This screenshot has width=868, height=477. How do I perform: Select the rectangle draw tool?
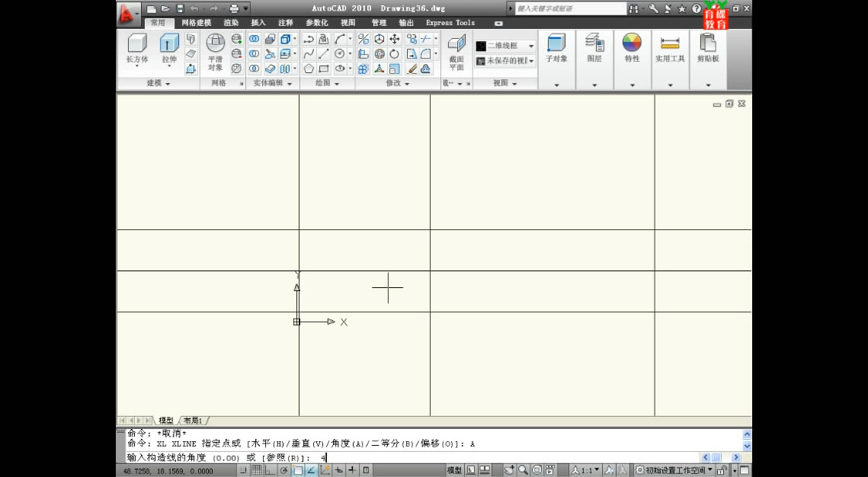tap(324, 69)
